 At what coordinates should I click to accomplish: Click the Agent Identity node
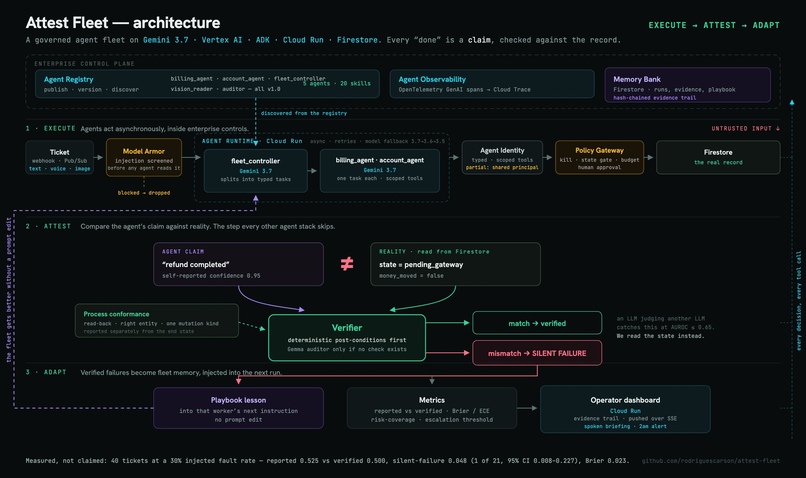click(502, 157)
